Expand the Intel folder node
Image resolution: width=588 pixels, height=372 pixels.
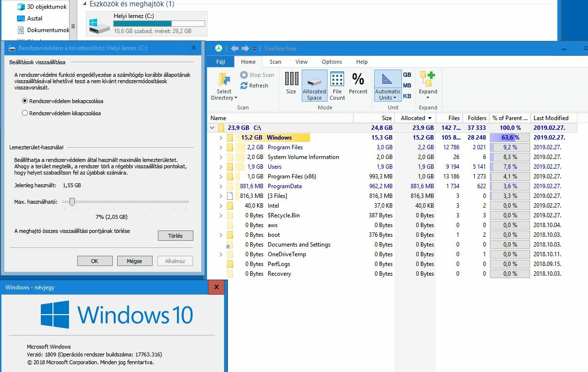[221, 206]
